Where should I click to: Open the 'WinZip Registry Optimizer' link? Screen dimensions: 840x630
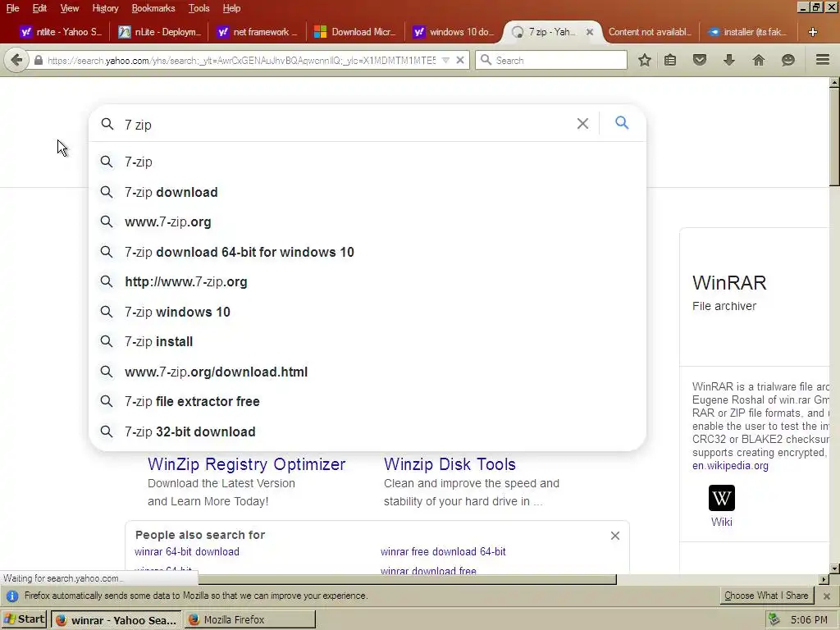[x=246, y=464]
